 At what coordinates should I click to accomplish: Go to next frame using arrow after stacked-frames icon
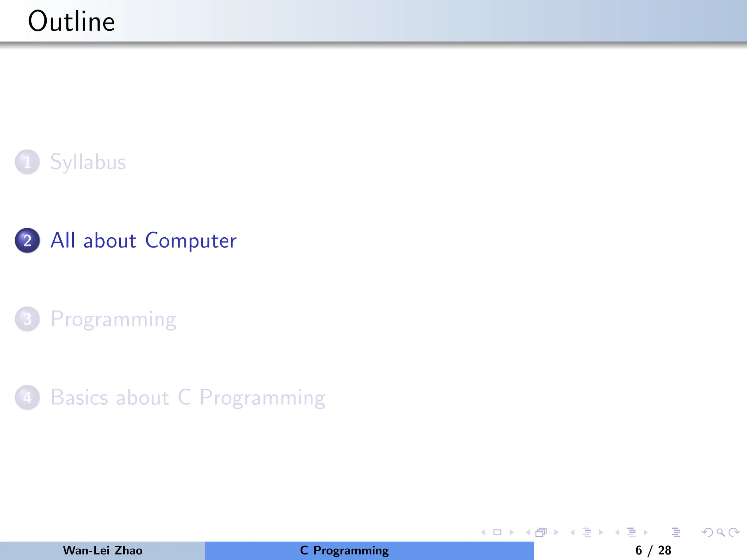click(x=556, y=532)
